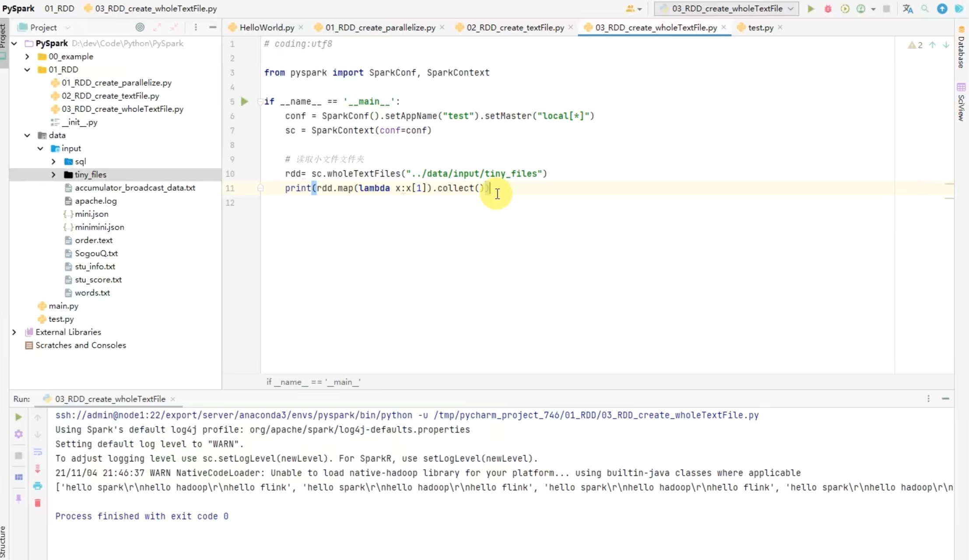969x560 pixels.
Task: Click PySpark breadcrumb in navigation bar
Action: pyautogui.click(x=18, y=9)
